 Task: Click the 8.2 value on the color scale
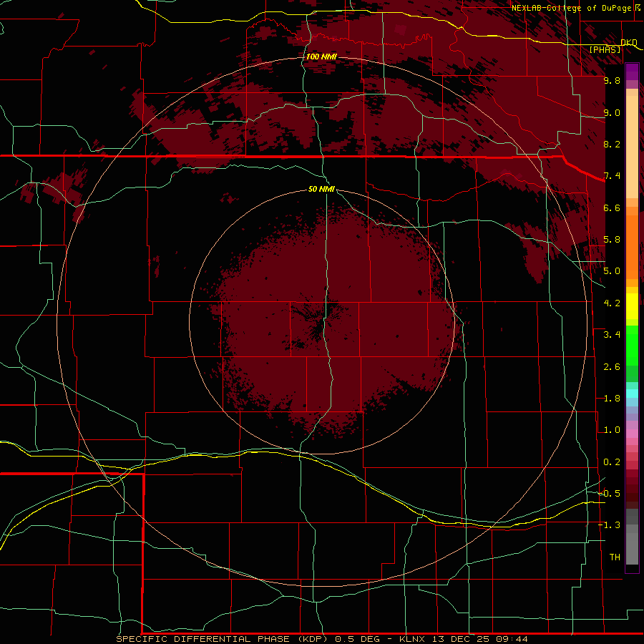612,144
